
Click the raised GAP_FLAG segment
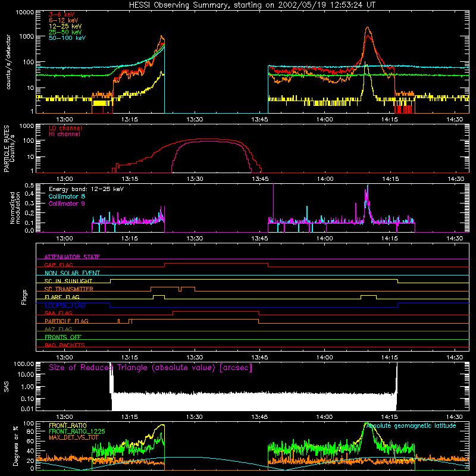click(217, 264)
